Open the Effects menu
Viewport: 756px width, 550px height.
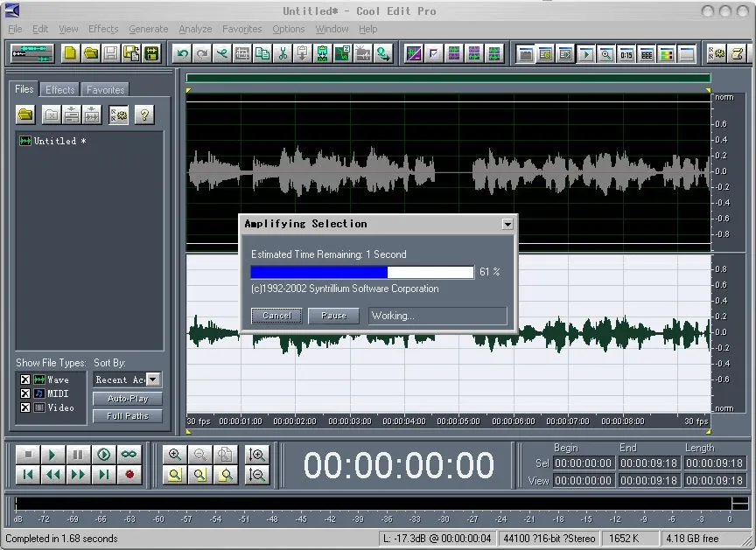pos(103,29)
